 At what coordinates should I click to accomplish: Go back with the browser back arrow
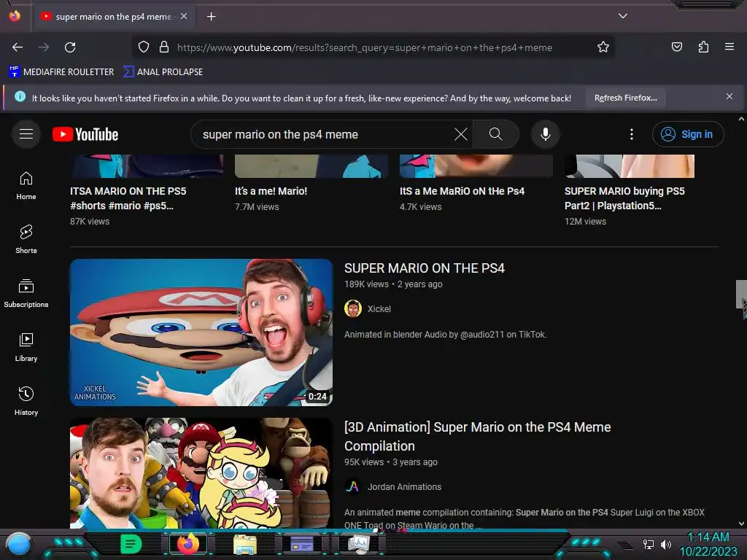18,47
